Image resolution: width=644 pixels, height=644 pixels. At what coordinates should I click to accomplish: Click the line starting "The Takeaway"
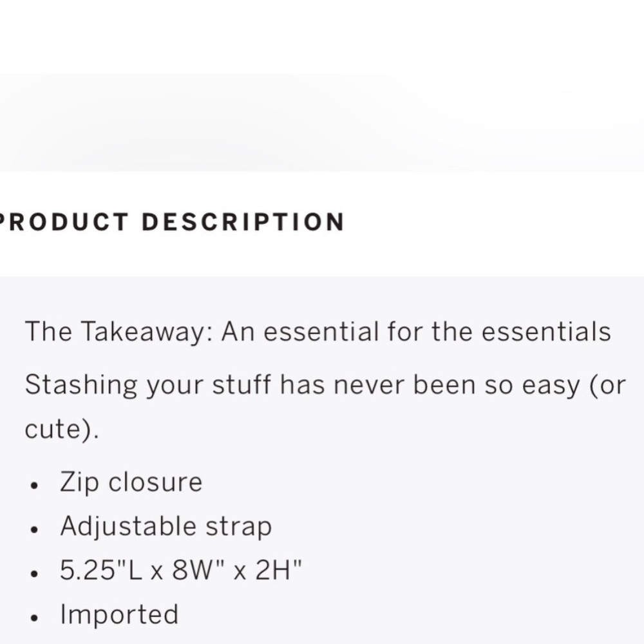[317, 332]
